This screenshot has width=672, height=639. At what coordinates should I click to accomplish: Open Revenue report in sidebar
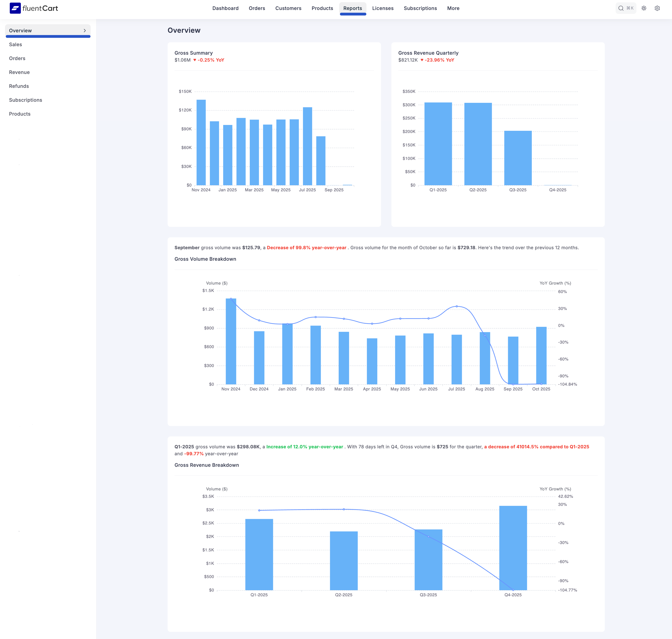[20, 72]
